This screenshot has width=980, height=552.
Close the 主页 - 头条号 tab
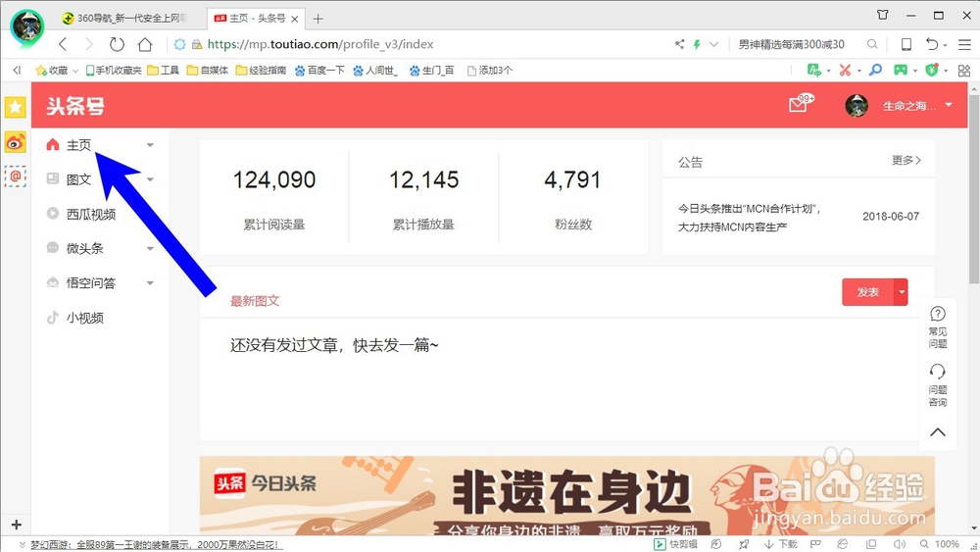(295, 19)
